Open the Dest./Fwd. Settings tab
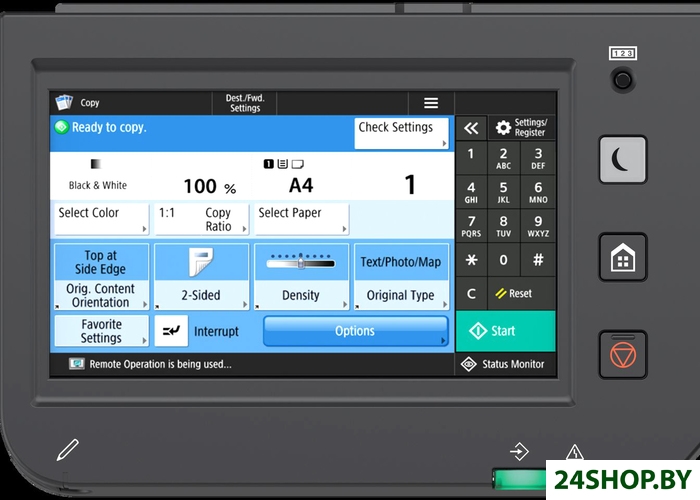Screen dimensions: 700x500 [x=244, y=103]
